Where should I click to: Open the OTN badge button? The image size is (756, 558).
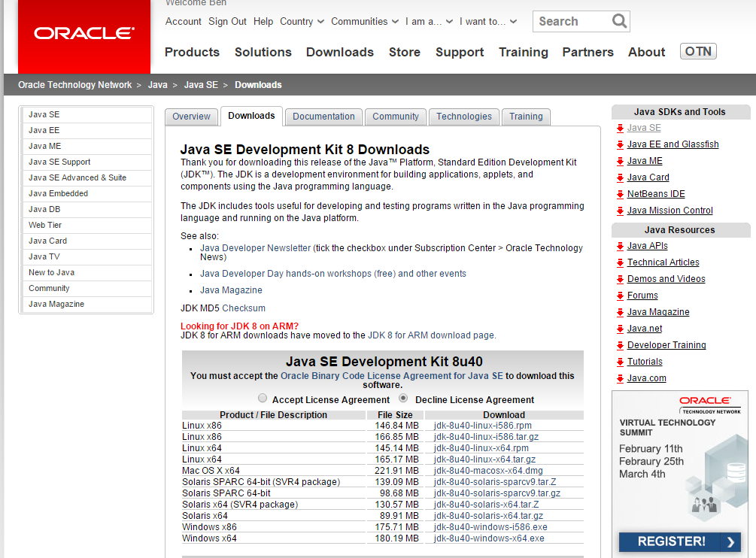tap(698, 51)
